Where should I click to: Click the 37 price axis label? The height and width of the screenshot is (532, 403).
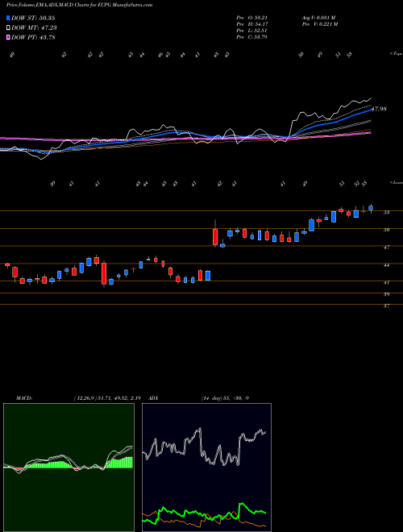(386, 306)
